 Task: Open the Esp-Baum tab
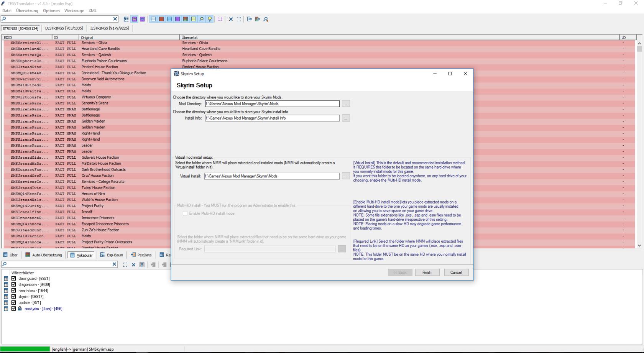112,255
